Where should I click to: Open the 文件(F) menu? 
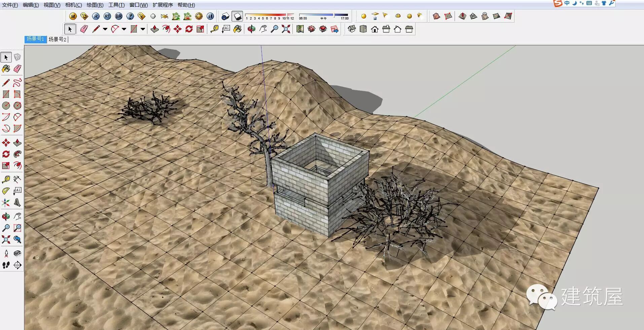point(10,5)
